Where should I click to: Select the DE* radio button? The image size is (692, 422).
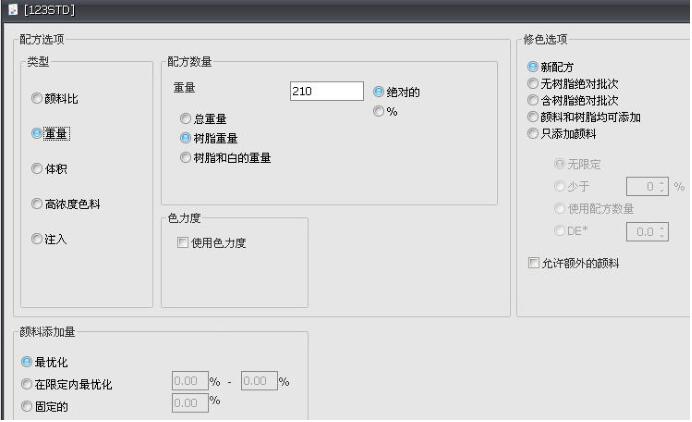559,230
